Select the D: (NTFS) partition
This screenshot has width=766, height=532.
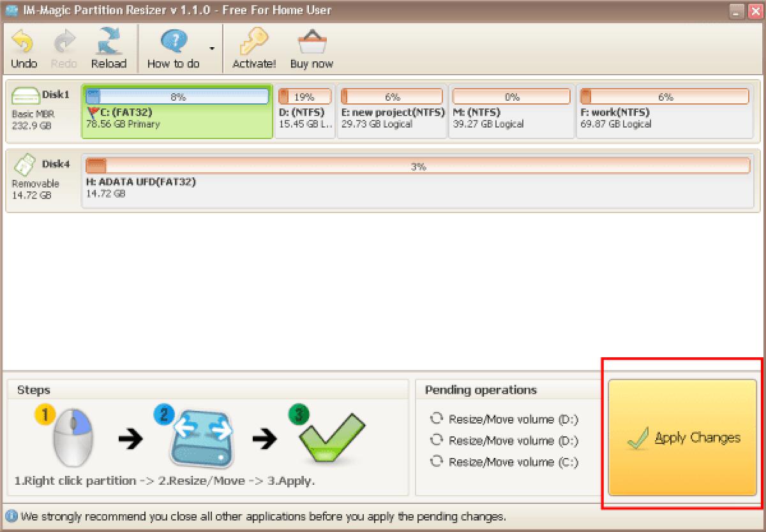click(304, 112)
